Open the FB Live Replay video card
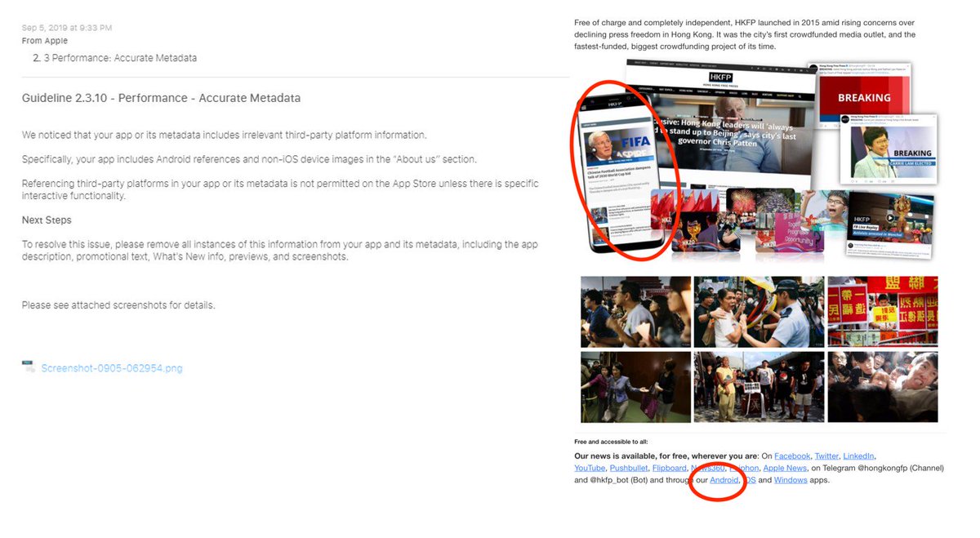 pyautogui.click(x=889, y=225)
